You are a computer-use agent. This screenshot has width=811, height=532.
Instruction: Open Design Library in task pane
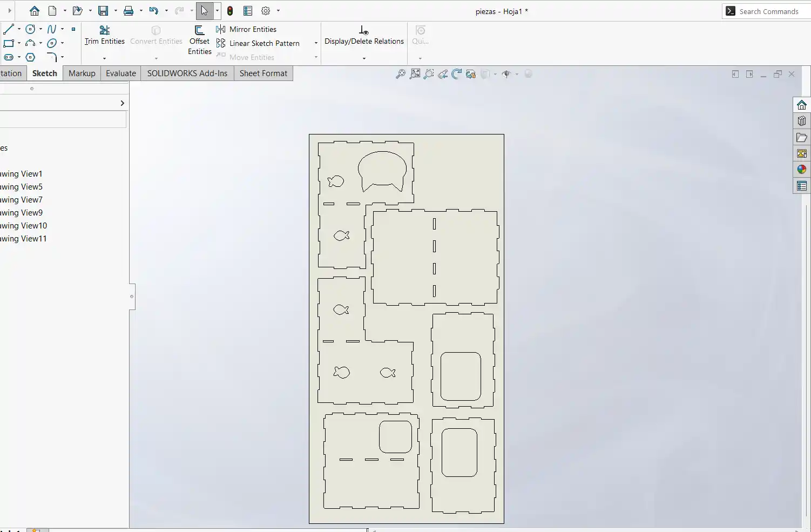pos(802,121)
